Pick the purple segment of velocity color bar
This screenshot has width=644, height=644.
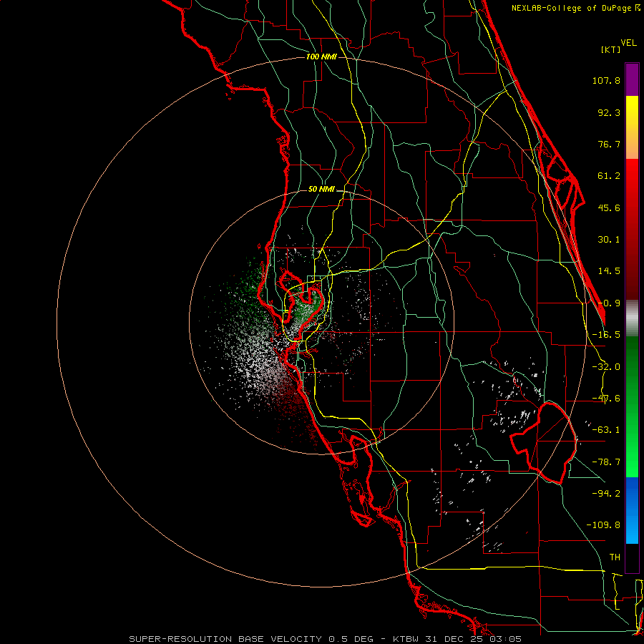tap(632, 80)
